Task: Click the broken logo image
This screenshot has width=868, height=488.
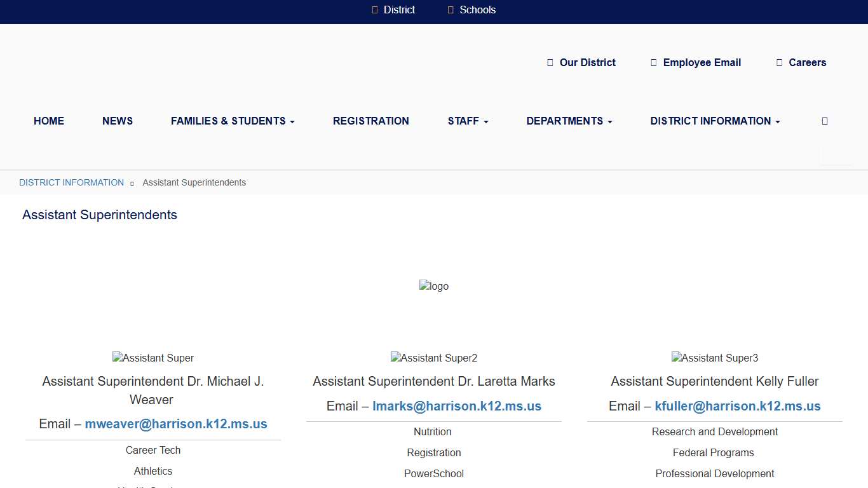Action: click(x=434, y=286)
